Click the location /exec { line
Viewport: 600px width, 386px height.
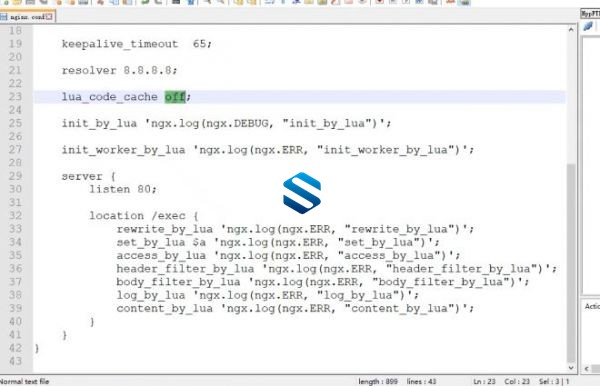click(x=144, y=216)
